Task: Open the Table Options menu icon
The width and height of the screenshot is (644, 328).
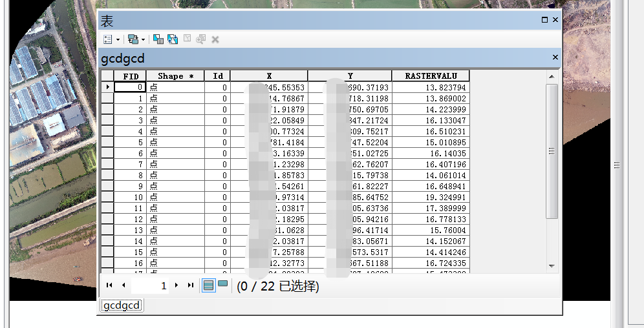Action: tap(108, 39)
